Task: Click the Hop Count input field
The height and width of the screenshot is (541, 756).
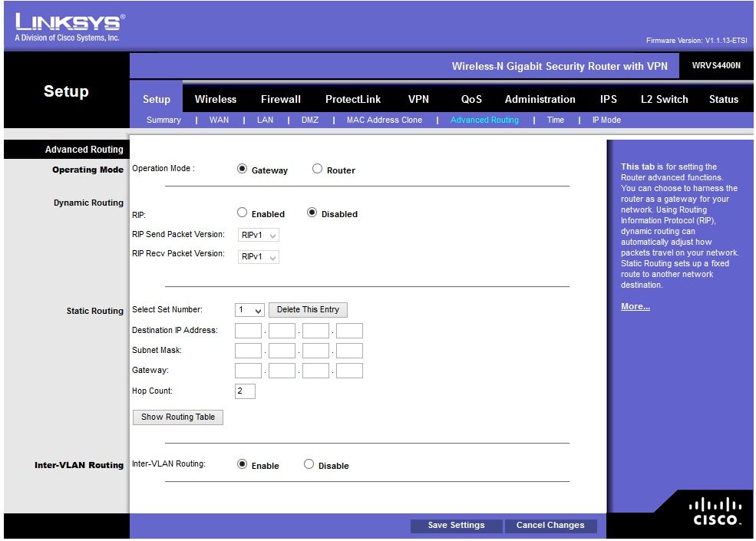Action: (x=245, y=391)
